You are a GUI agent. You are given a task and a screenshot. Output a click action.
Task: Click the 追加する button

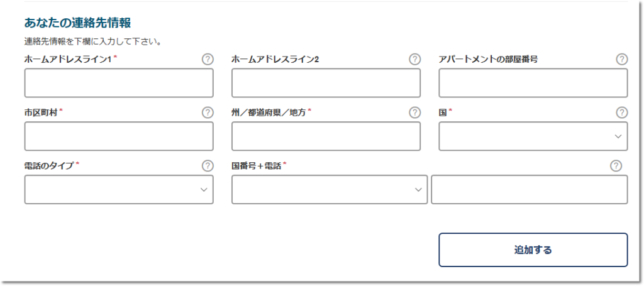[533, 250]
